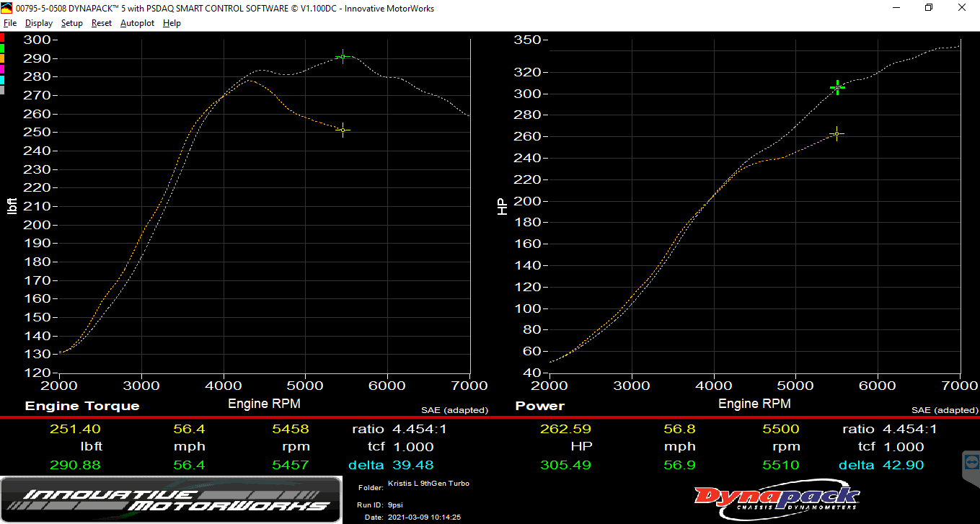Restore down the Dynapack window

(929, 8)
